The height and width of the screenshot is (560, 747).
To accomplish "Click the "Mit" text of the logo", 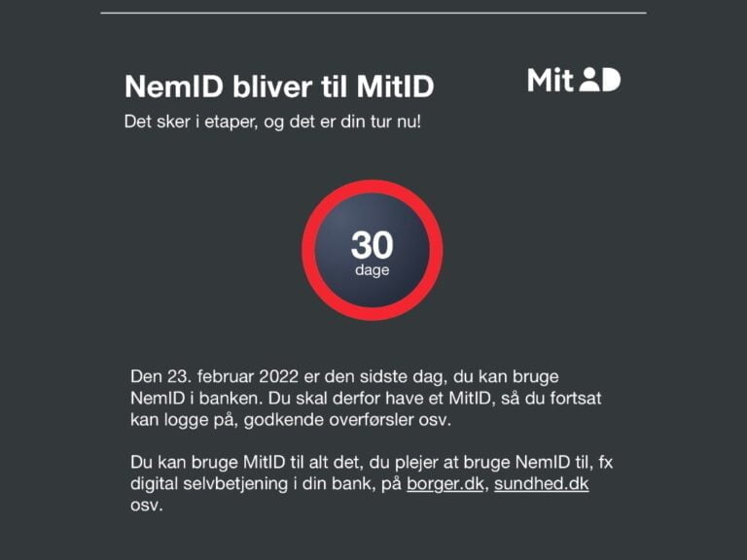I will (x=551, y=80).
